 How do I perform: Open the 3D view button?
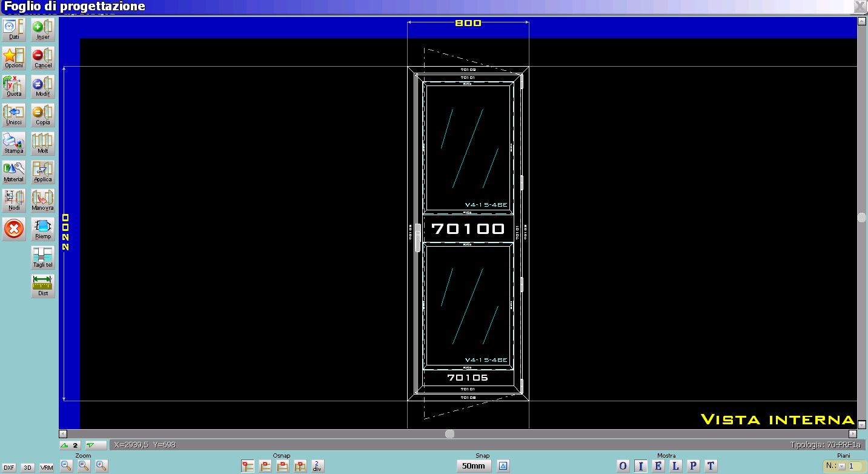coord(27,467)
